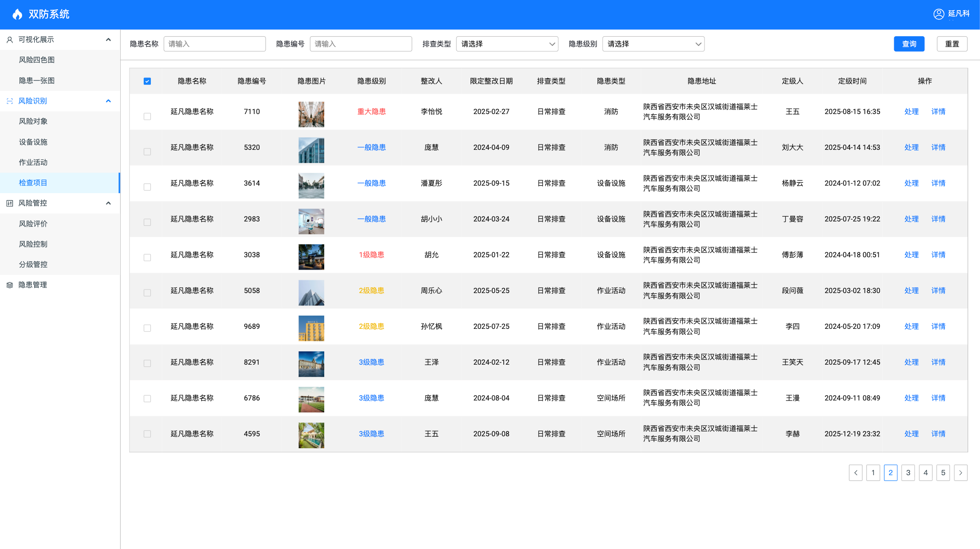Click the 隐患管理 layers icon
This screenshot has width=980, height=549.
[x=10, y=285]
